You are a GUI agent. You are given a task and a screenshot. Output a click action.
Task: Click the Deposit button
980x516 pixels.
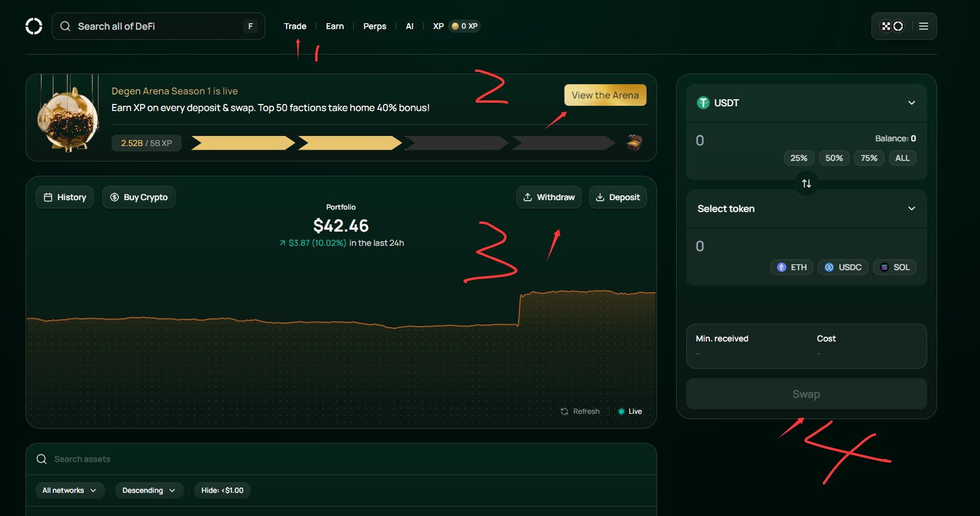pyautogui.click(x=618, y=197)
